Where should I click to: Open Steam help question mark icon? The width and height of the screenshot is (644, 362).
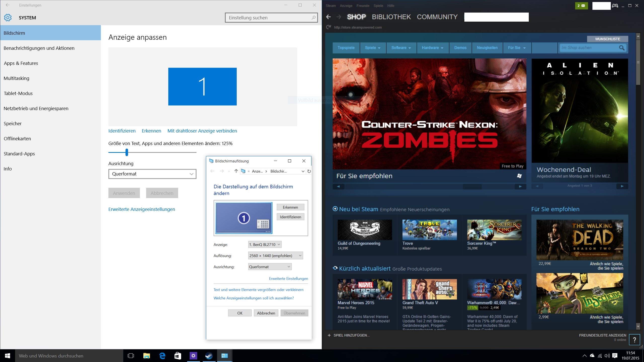[634, 340]
